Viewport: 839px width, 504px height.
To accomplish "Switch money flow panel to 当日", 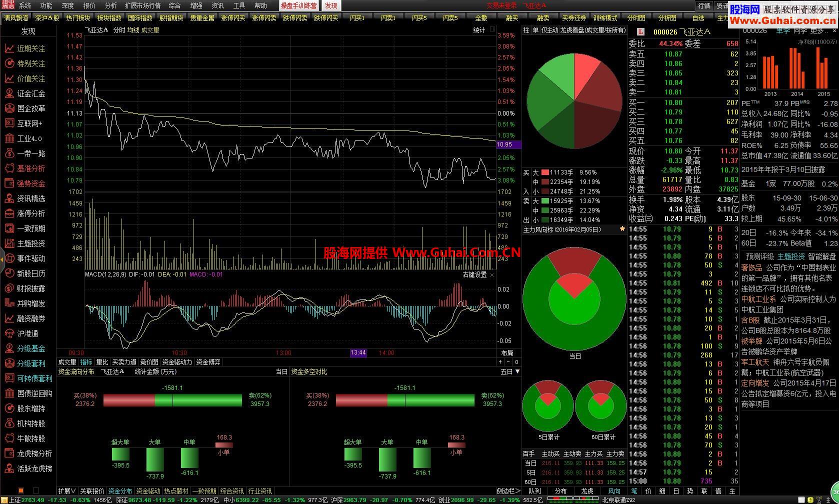I will pyautogui.click(x=281, y=371).
